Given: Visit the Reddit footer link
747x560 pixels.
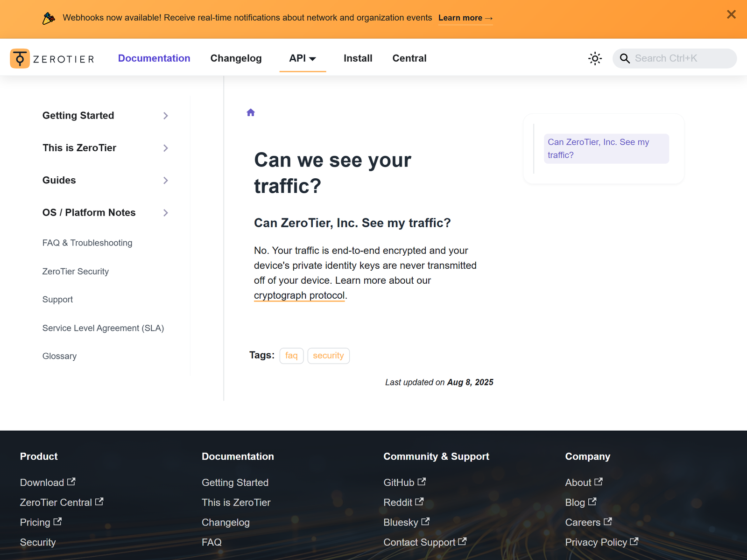Looking at the screenshot, I should (398, 503).
